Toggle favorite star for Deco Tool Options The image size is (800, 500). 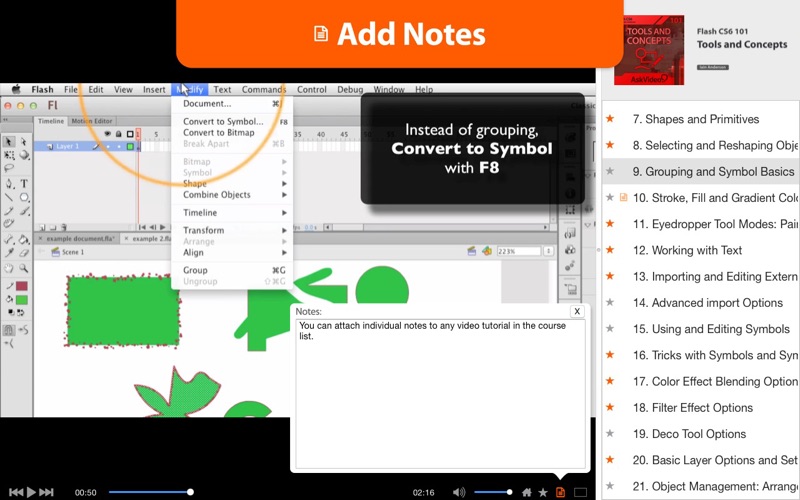click(x=610, y=434)
